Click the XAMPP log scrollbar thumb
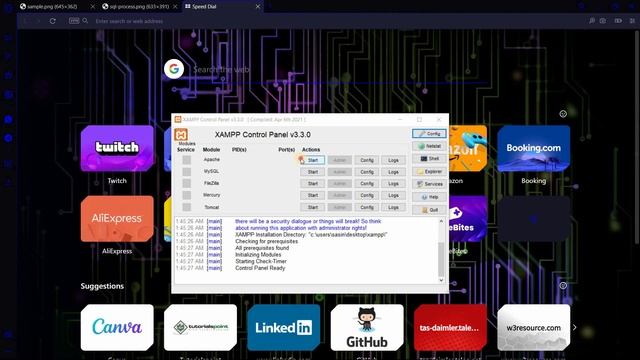The image size is (640, 360). click(x=441, y=259)
